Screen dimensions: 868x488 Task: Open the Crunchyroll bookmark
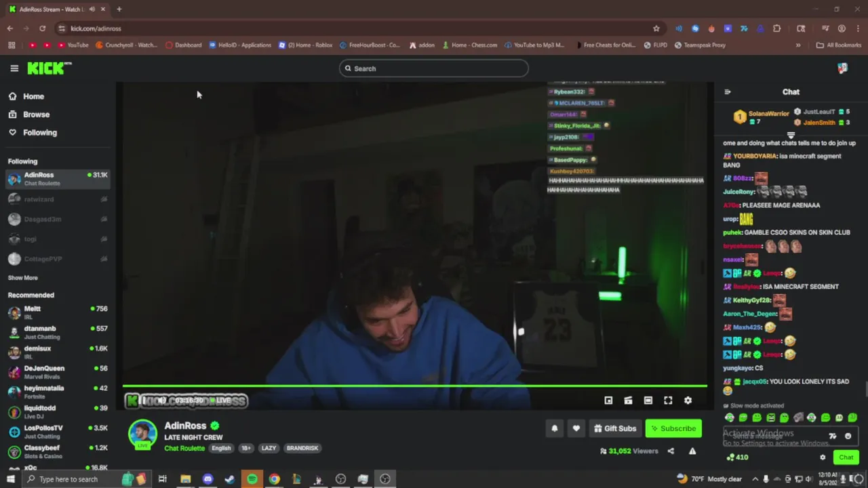[126, 45]
